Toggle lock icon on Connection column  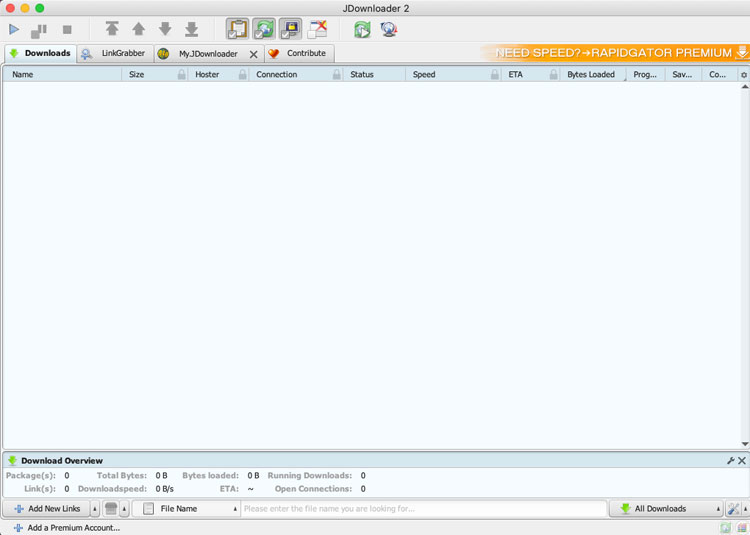pyautogui.click(x=337, y=75)
